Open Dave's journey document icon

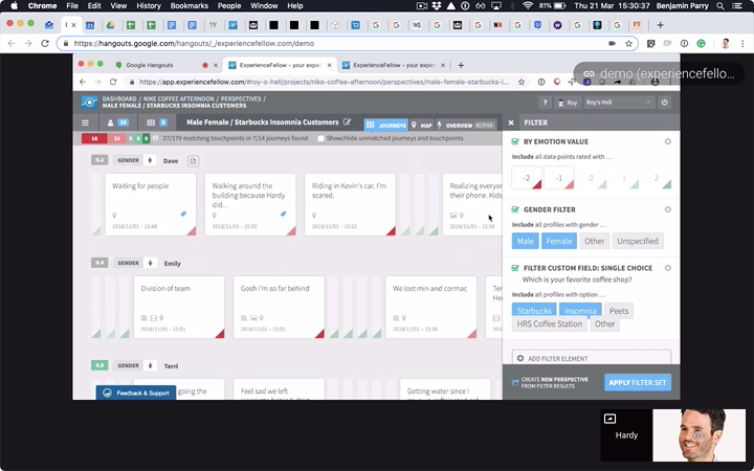(193, 161)
